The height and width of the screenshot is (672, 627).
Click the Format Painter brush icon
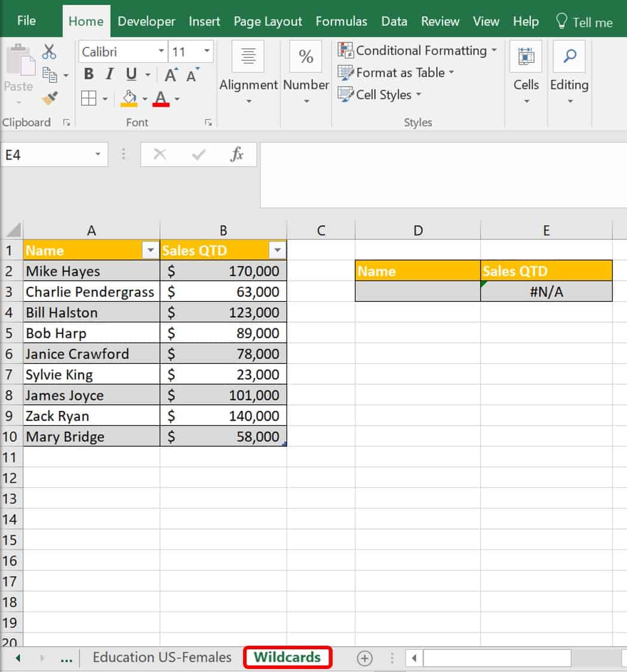point(50,98)
